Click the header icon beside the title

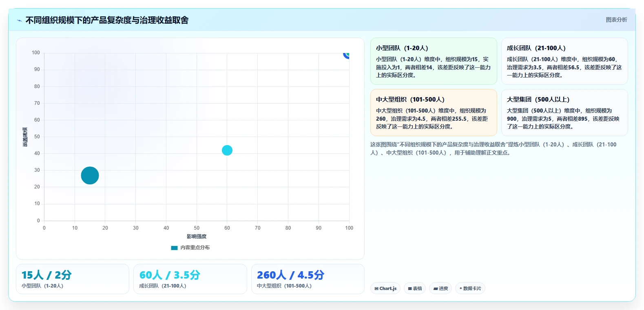point(19,20)
